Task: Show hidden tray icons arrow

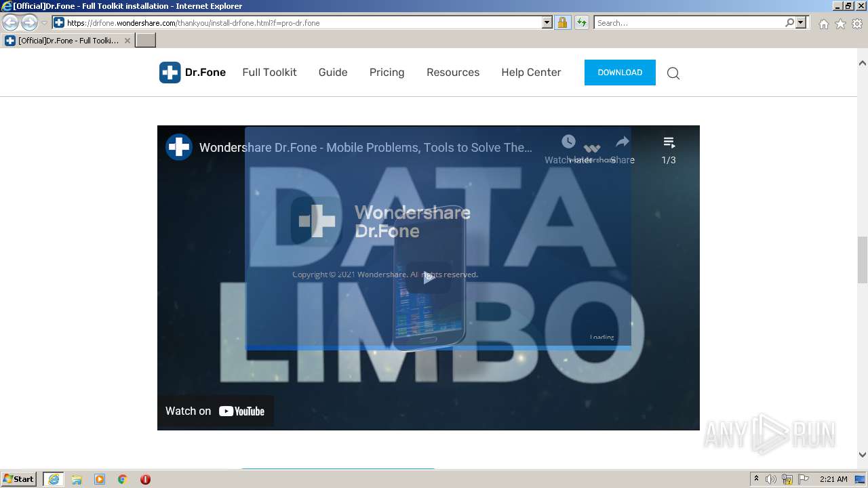Action: (756, 479)
